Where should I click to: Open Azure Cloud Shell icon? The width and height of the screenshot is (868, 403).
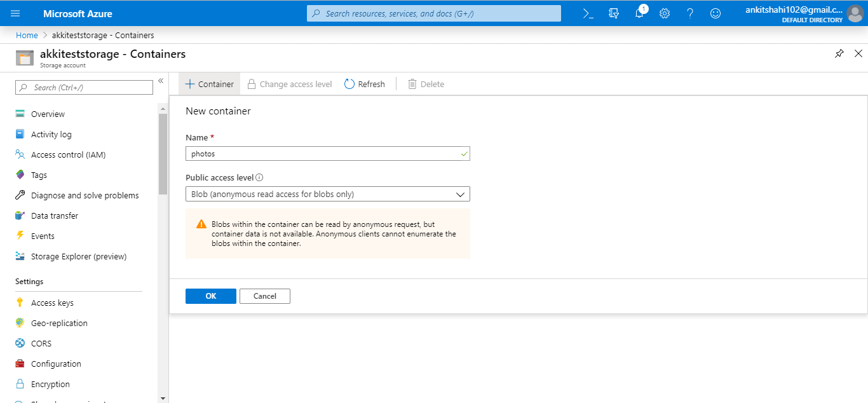point(588,13)
